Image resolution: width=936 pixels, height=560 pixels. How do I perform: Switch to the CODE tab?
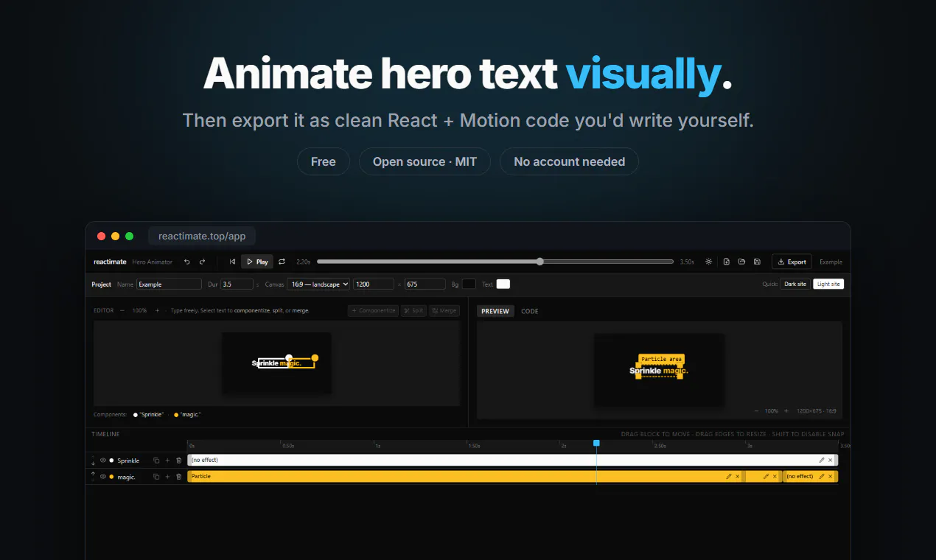(x=530, y=311)
